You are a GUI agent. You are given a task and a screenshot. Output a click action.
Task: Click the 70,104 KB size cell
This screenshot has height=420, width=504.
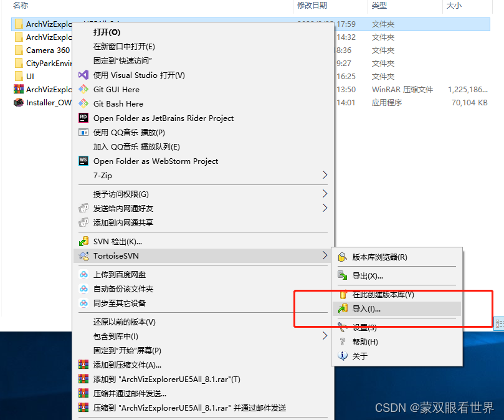pos(469,103)
